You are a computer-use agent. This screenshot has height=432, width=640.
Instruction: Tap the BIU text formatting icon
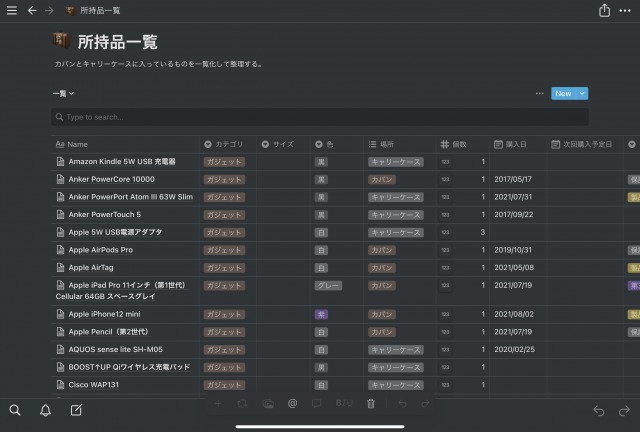click(x=344, y=403)
